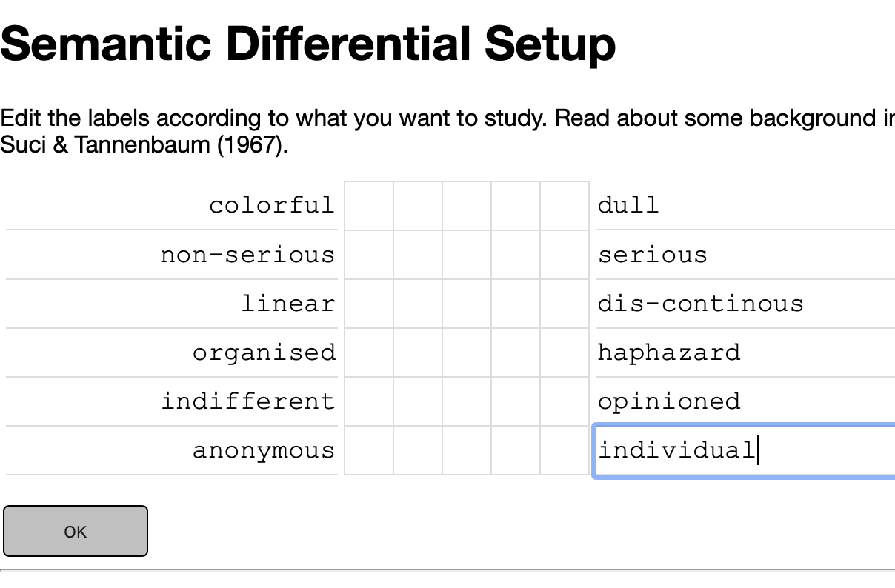The image size is (895, 588).
Task: Edit the 'haphazard' label field
Action: click(668, 352)
